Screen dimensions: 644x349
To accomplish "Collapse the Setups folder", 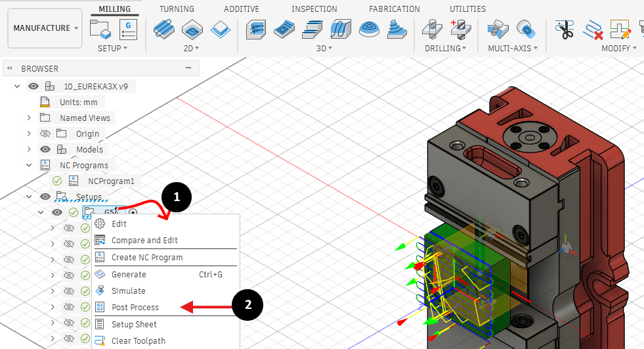I will tap(29, 197).
